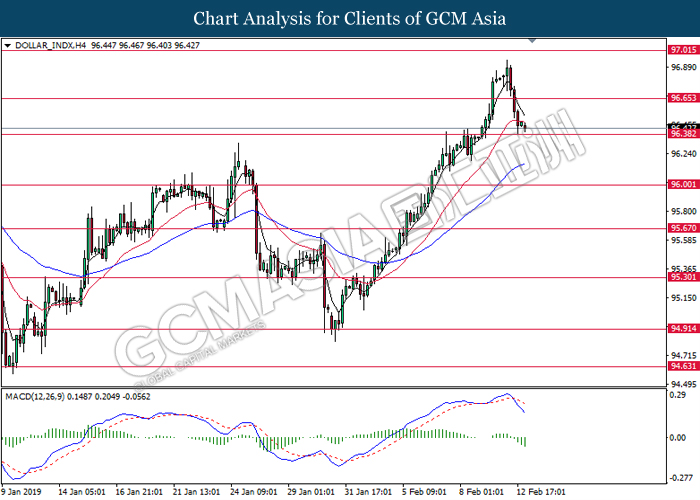The height and width of the screenshot is (500, 700).
Task: Click the 21 Jan 13:01 time label
Action: [196, 492]
